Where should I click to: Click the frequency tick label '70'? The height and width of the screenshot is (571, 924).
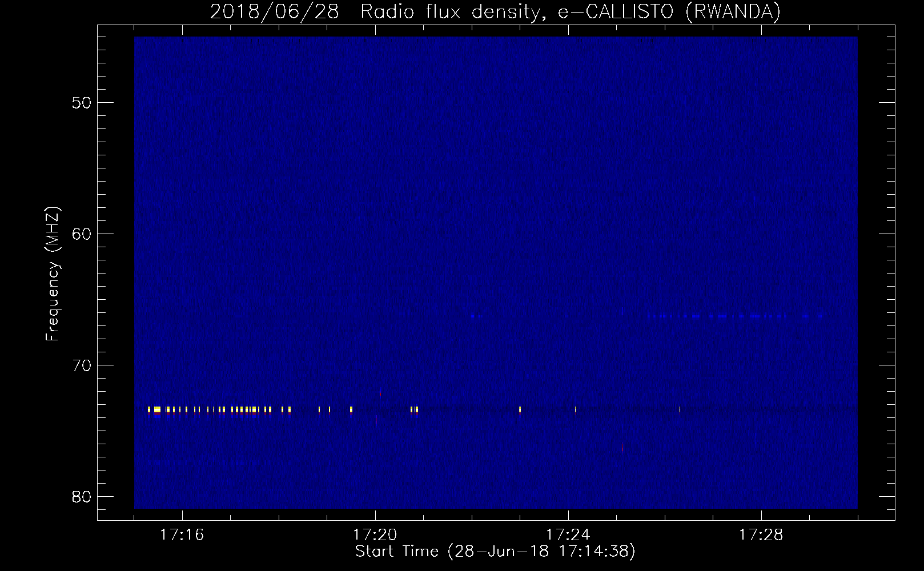(x=82, y=365)
